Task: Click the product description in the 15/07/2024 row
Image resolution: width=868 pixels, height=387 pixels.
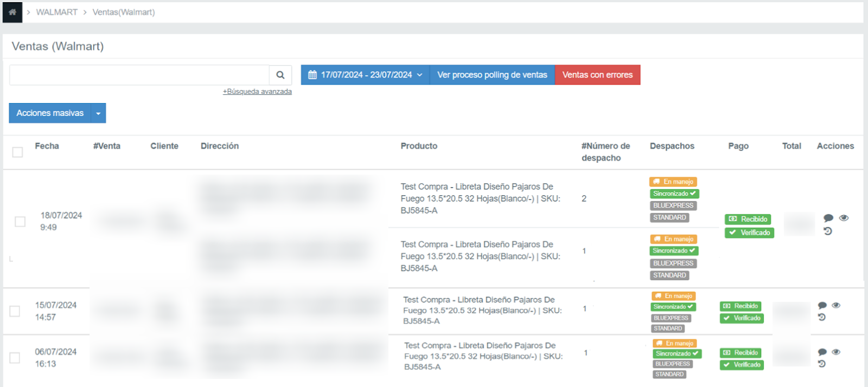Action: tap(482, 311)
